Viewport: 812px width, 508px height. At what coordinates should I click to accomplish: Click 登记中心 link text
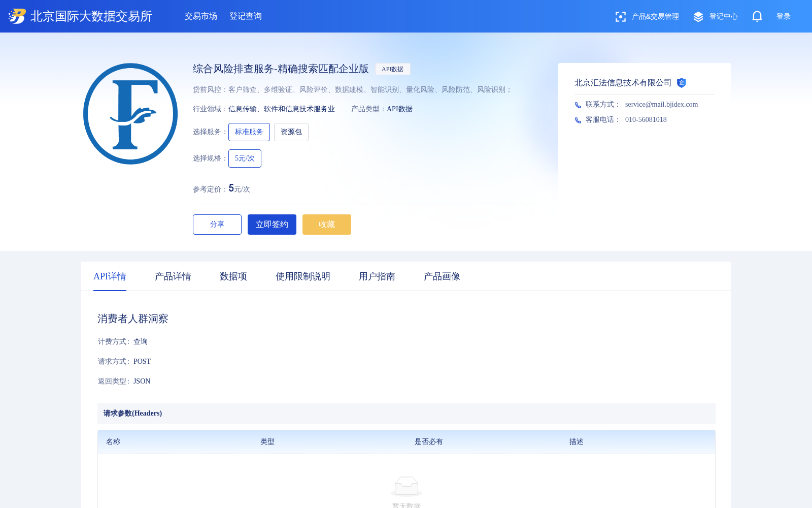724,17
